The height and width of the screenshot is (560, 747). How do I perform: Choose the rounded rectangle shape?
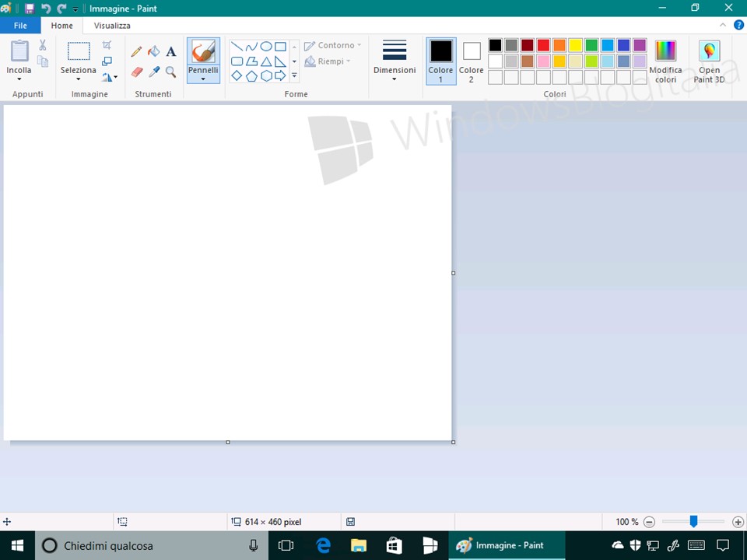click(237, 61)
